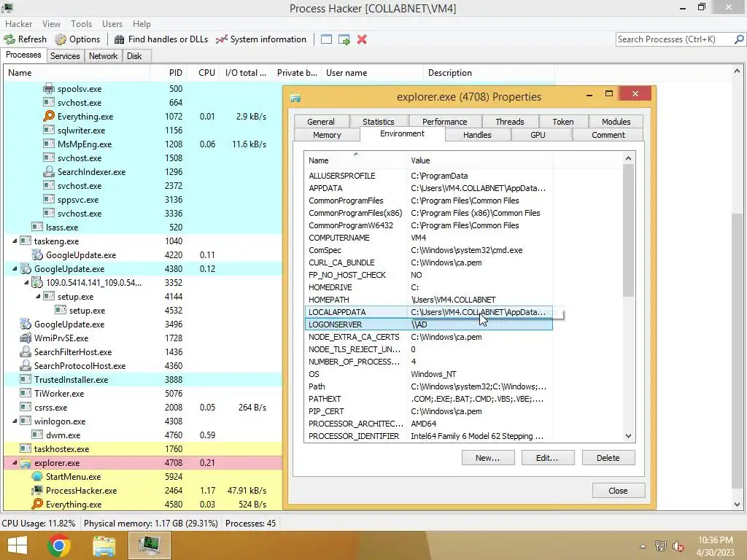Click the Search Processes input field

click(x=675, y=39)
